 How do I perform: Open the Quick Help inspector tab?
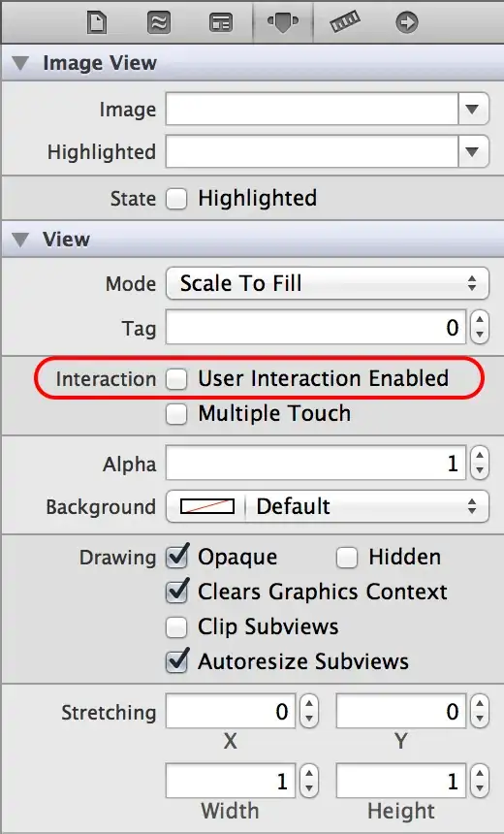coord(158,23)
